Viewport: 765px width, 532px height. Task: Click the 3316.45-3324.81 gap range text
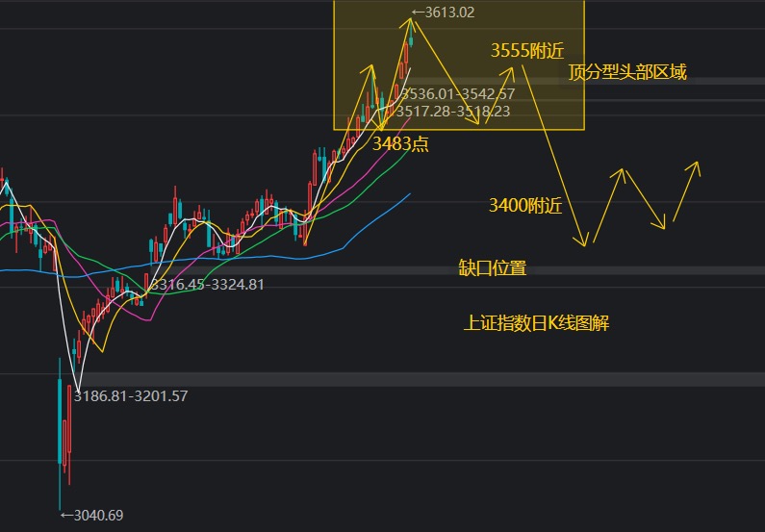pyautogui.click(x=207, y=285)
